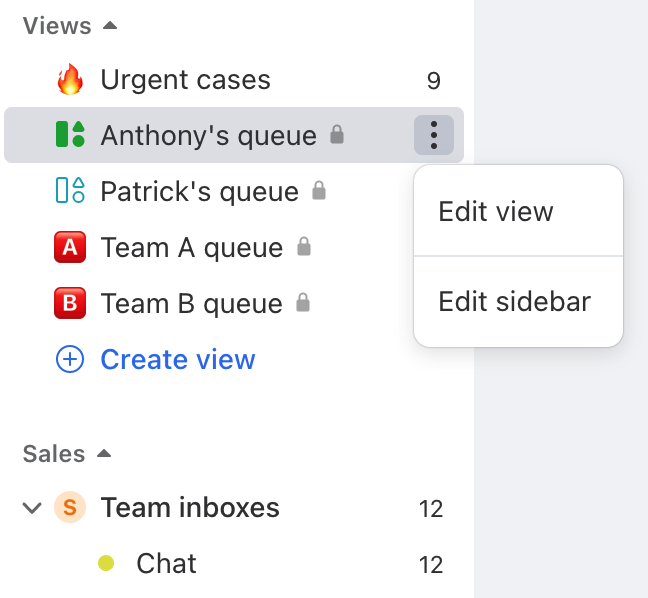
Task: Click the Create view link
Action: point(178,359)
